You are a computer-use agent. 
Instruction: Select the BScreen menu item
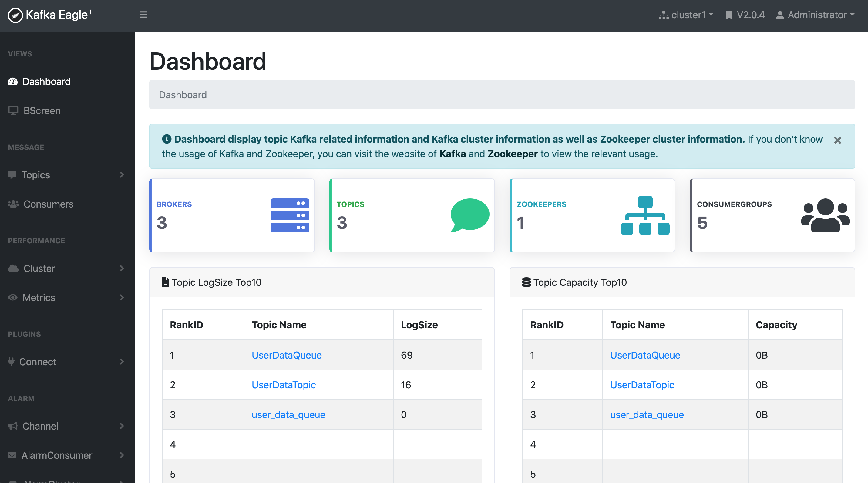coord(41,110)
